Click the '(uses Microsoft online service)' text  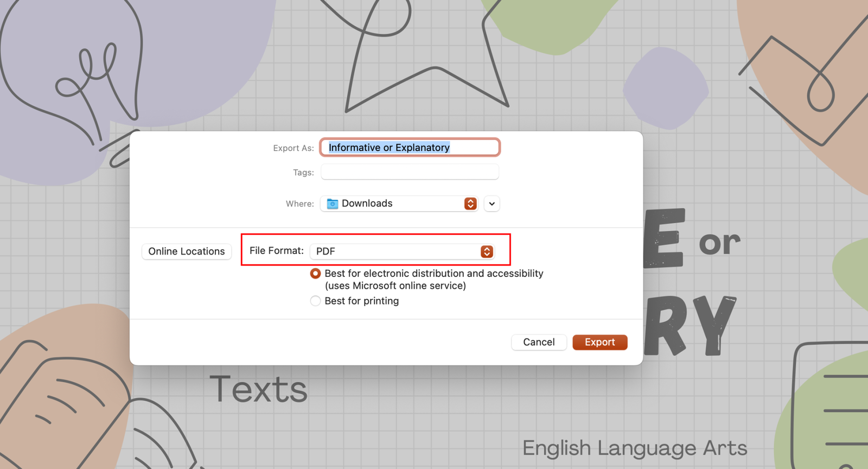coord(395,286)
